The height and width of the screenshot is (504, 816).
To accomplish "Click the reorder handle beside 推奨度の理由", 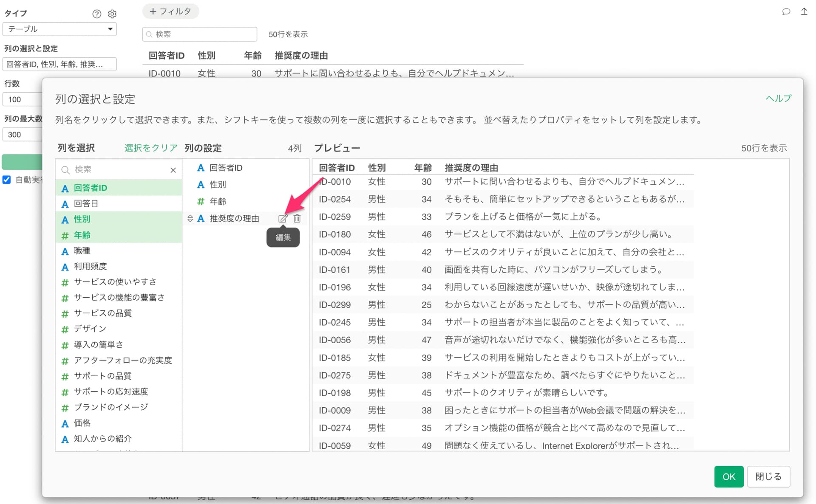I will [190, 219].
